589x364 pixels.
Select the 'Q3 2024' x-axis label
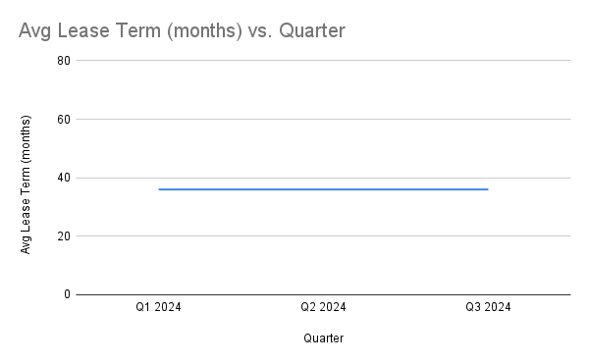[x=488, y=307]
